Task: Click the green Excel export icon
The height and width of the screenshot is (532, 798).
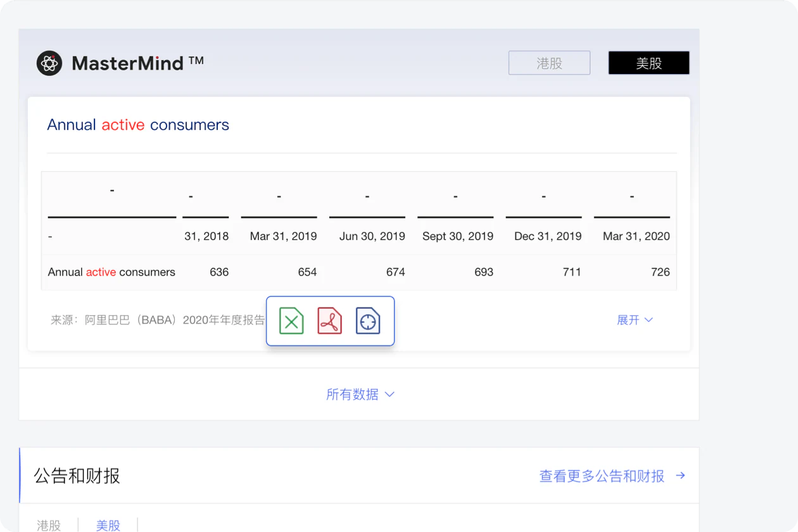Action: pyautogui.click(x=291, y=320)
